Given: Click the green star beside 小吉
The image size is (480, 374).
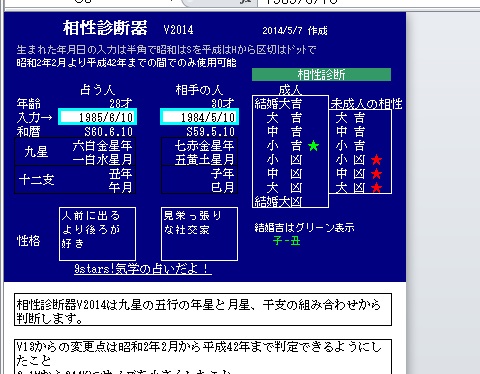Looking at the screenshot, I should (313, 146).
